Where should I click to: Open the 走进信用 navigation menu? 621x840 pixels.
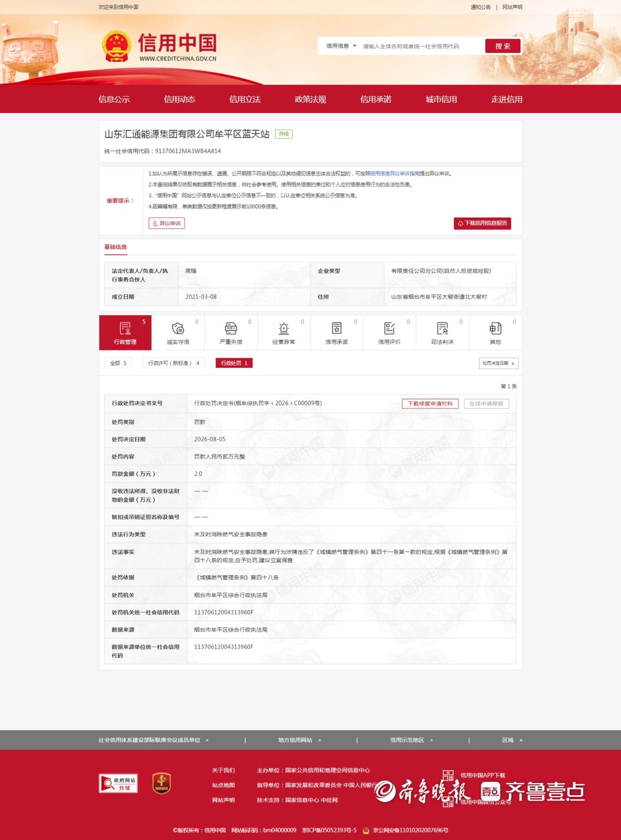(x=507, y=99)
